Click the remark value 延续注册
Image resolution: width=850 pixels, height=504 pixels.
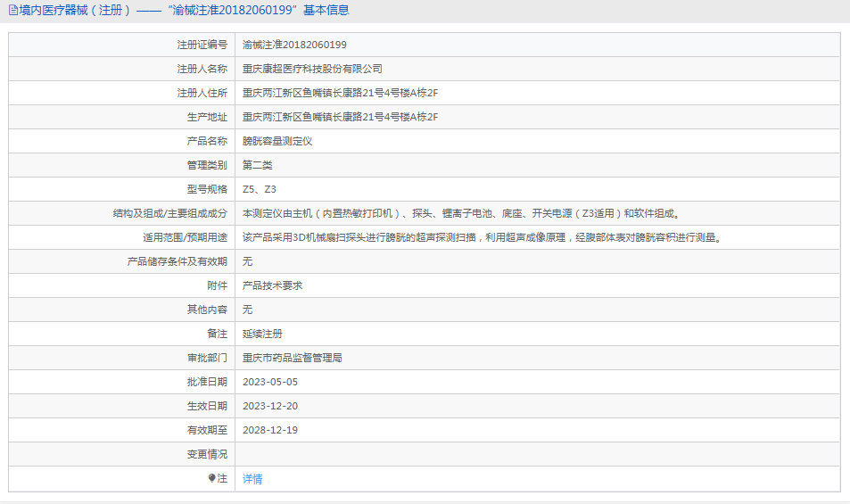point(262,334)
